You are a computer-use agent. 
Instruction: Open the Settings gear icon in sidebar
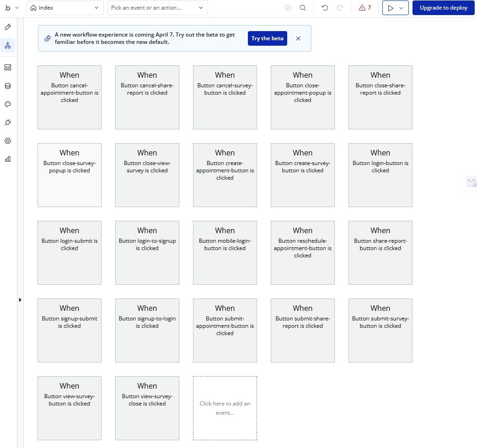[8, 141]
